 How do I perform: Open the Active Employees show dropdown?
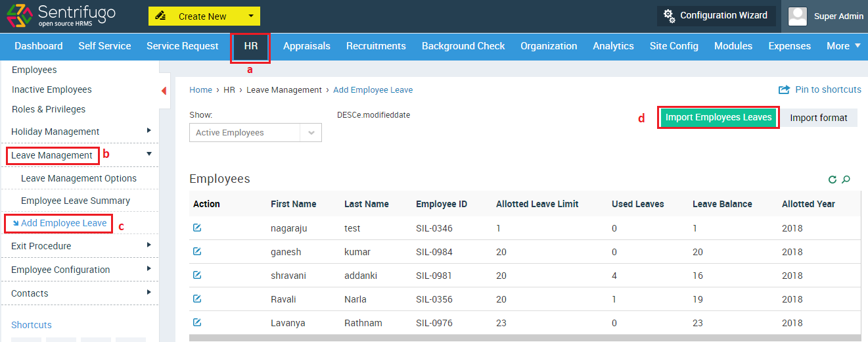(x=256, y=132)
